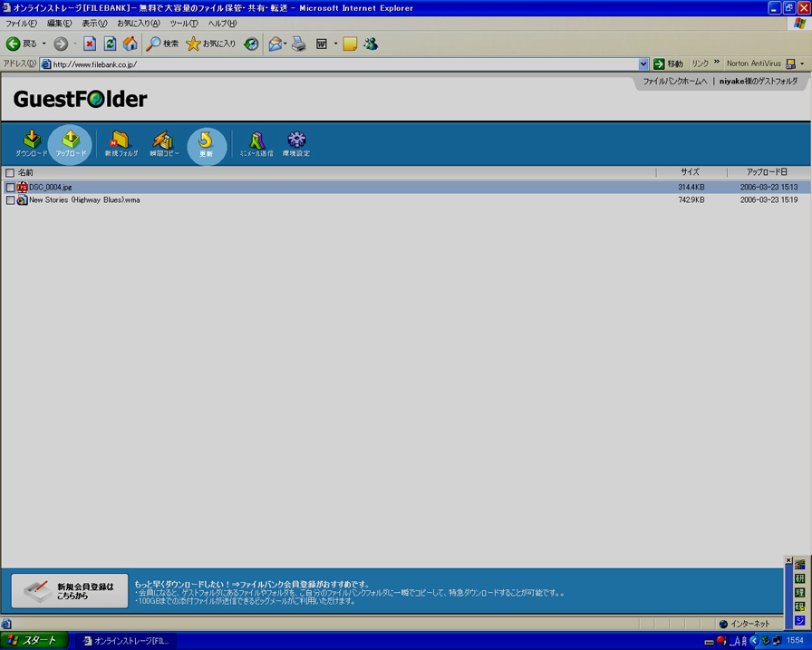Click the keyboard icon in the taskbar
Viewport: 812px width, 650px height.
[710, 642]
